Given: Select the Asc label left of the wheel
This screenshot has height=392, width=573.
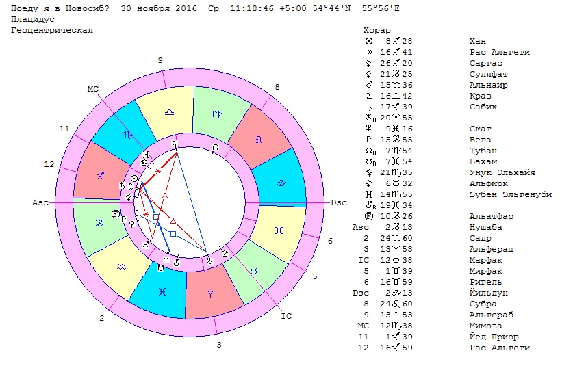Looking at the screenshot, I should (x=39, y=203).
